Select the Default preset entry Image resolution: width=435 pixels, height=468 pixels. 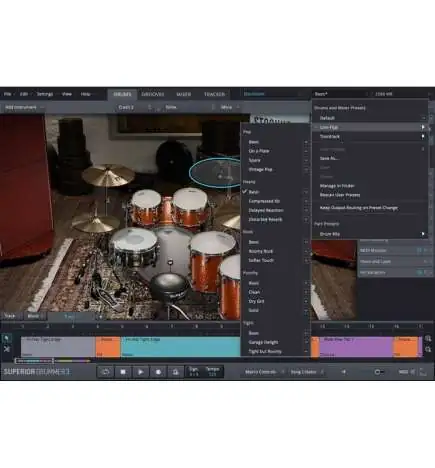point(370,118)
